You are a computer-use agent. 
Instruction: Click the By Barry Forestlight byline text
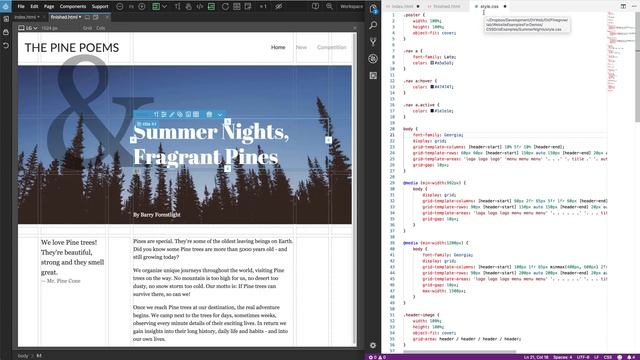point(157,215)
